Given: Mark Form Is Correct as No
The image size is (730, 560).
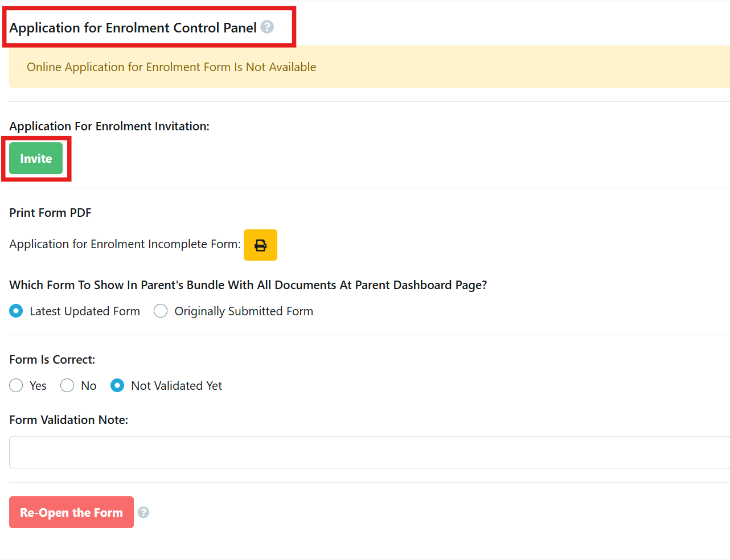Looking at the screenshot, I should click(67, 385).
